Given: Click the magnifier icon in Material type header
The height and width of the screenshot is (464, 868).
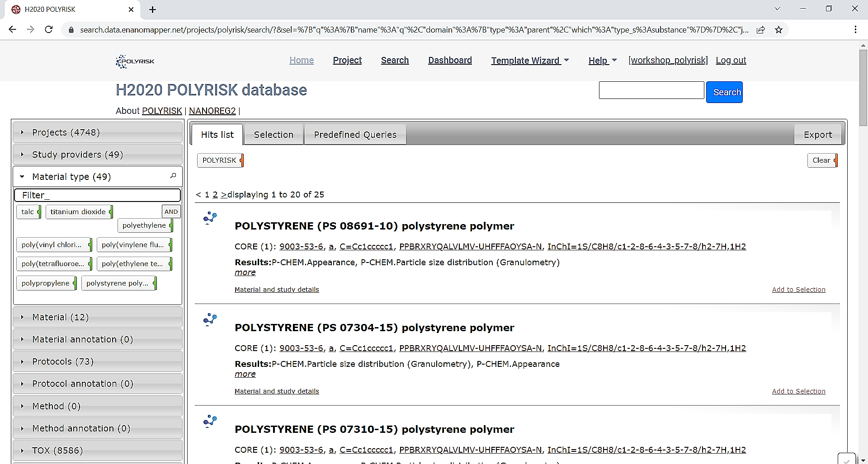Looking at the screenshot, I should point(173,176).
